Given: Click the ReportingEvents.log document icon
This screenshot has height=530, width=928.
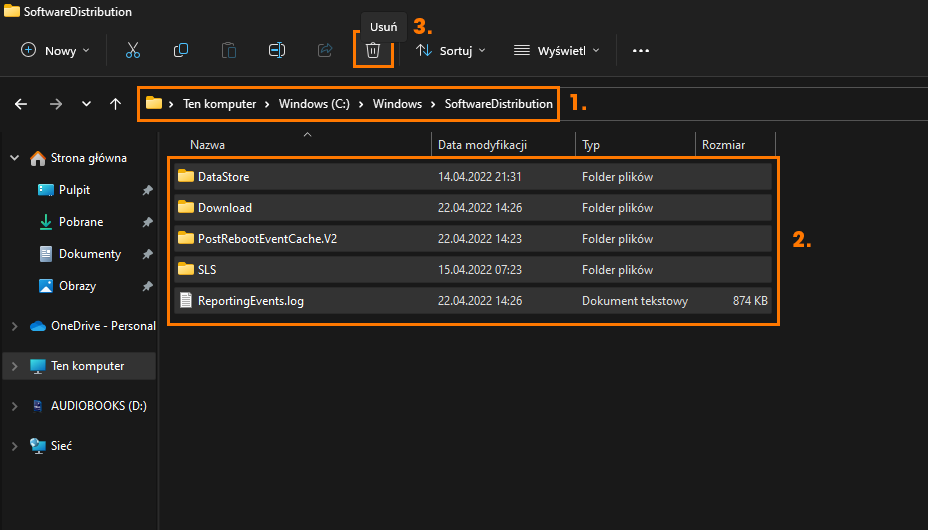Looking at the screenshot, I should (x=186, y=300).
